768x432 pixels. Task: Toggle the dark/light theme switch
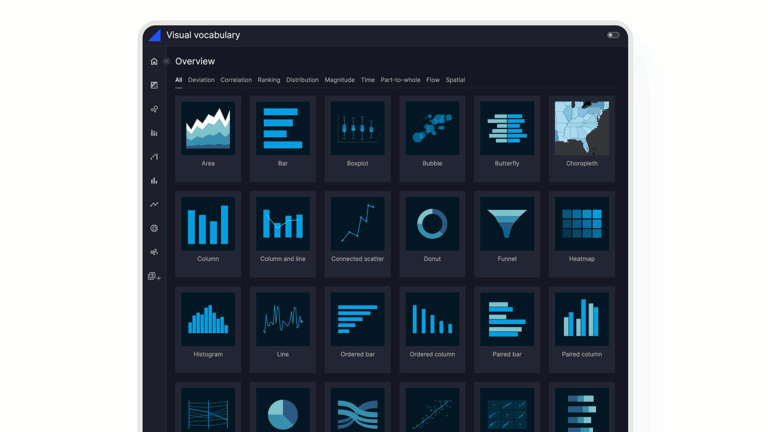613,35
